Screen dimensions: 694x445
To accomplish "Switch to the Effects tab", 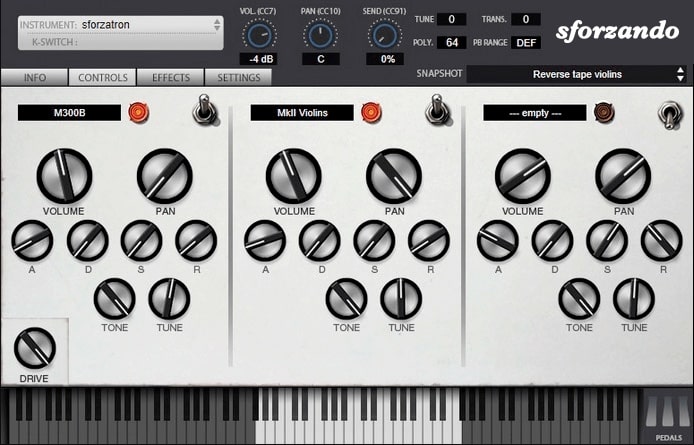I will click(x=171, y=77).
